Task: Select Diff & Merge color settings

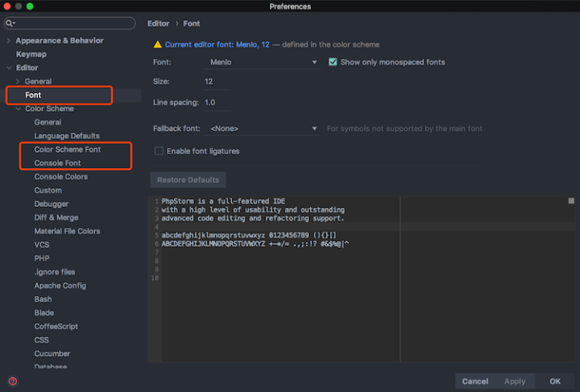Action: pos(57,217)
